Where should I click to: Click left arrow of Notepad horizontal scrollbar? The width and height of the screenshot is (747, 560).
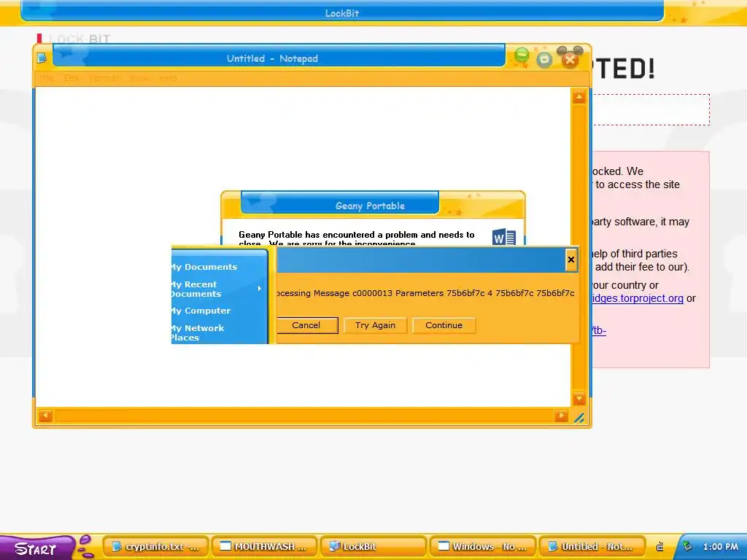(45, 416)
